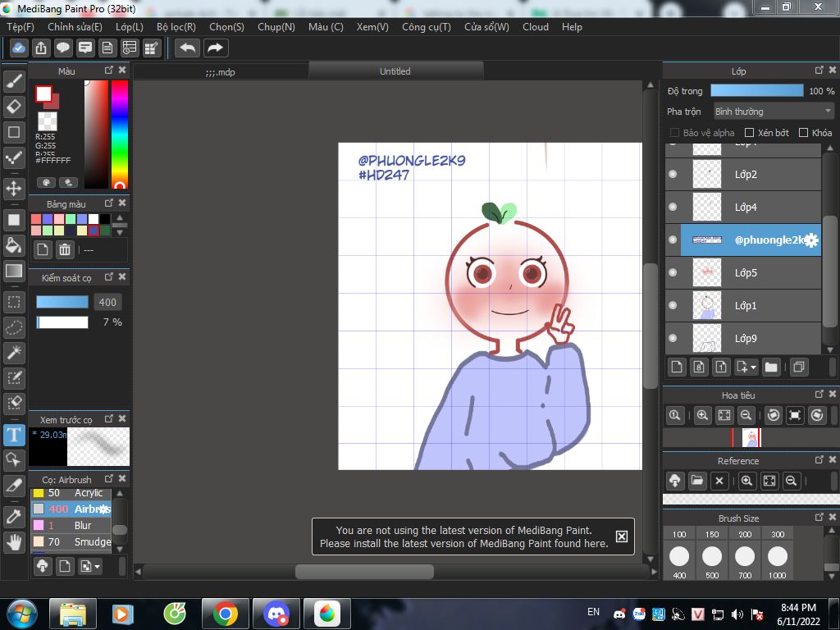Open the Cloud menu
The width and height of the screenshot is (840, 630).
click(535, 27)
